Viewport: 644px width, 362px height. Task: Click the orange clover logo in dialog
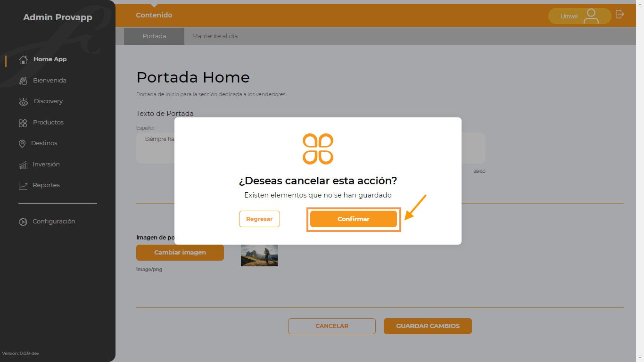[x=318, y=149]
